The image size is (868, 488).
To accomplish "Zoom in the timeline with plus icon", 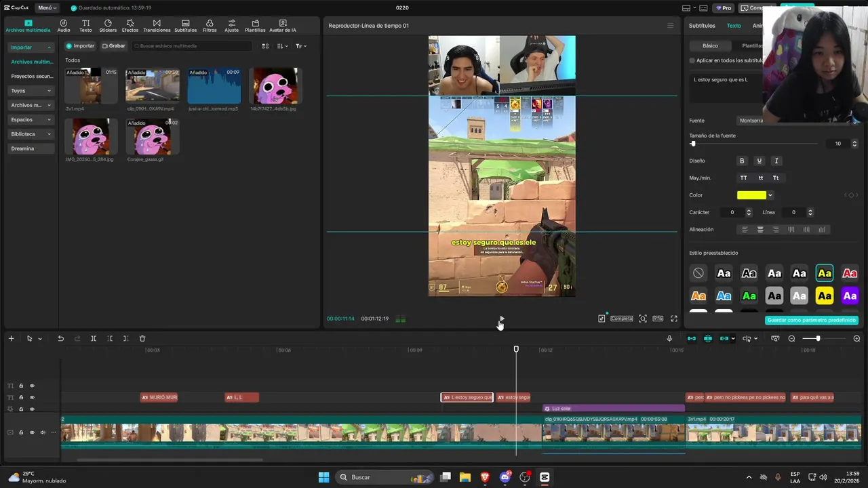I will pyautogui.click(x=856, y=338).
